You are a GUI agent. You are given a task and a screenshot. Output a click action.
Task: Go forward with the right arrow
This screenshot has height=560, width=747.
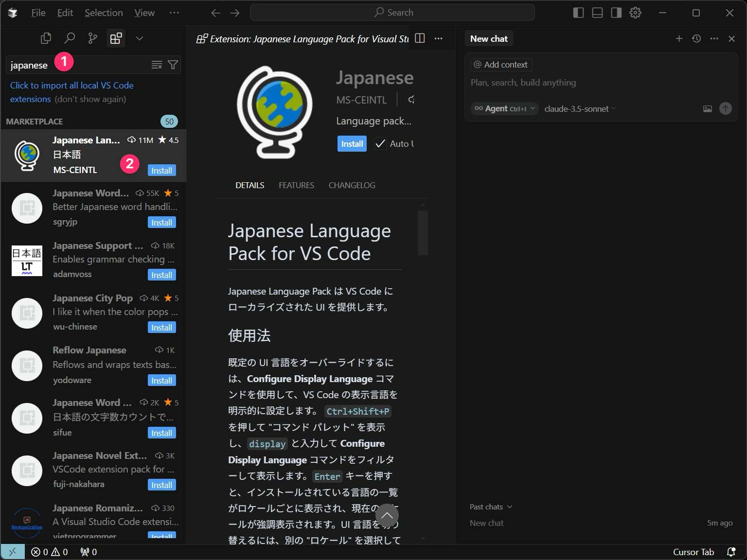(x=235, y=13)
